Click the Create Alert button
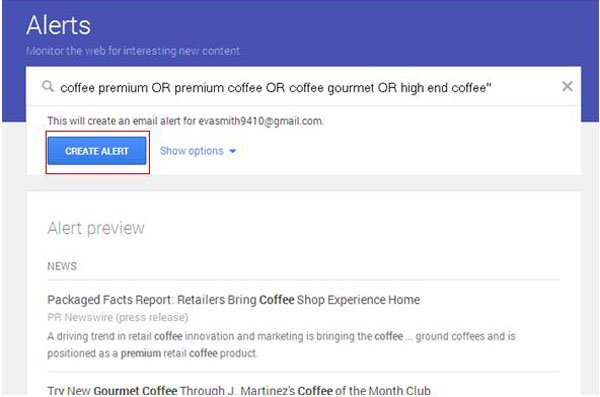This screenshot has width=600, height=397. (x=97, y=151)
